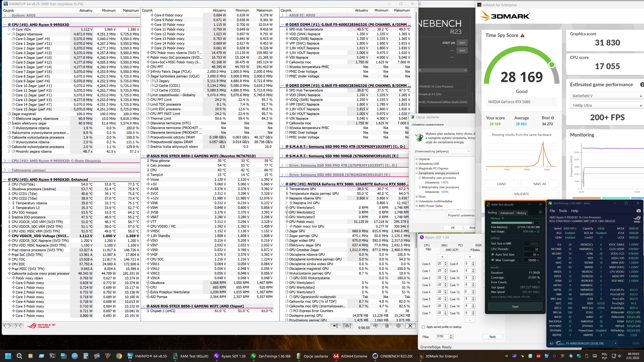Click HWiNFO reset clock icon
The height and width of the screenshot is (362, 644).
tap(375, 326)
